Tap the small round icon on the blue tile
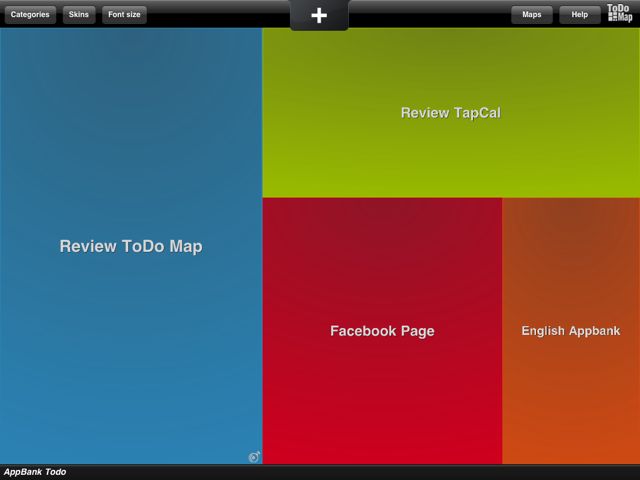 [254, 457]
